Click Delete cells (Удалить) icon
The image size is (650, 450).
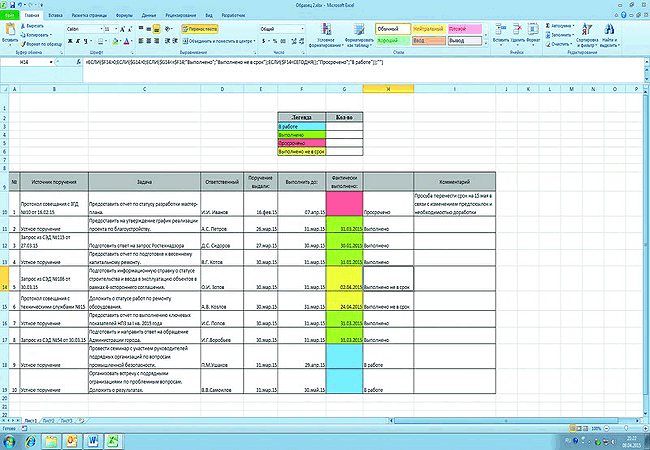[x=517, y=33]
